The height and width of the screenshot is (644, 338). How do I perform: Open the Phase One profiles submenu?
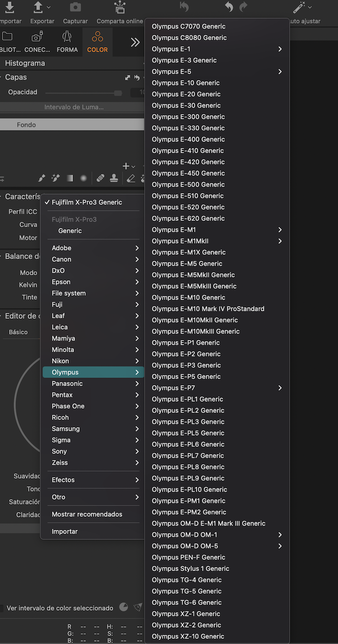tap(92, 406)
